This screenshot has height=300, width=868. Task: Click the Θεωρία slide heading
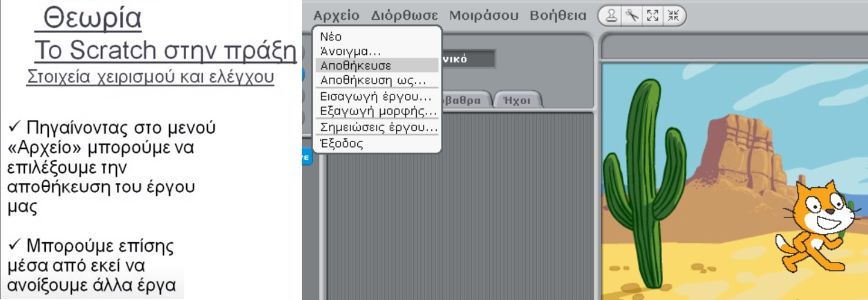click(93, 19)
